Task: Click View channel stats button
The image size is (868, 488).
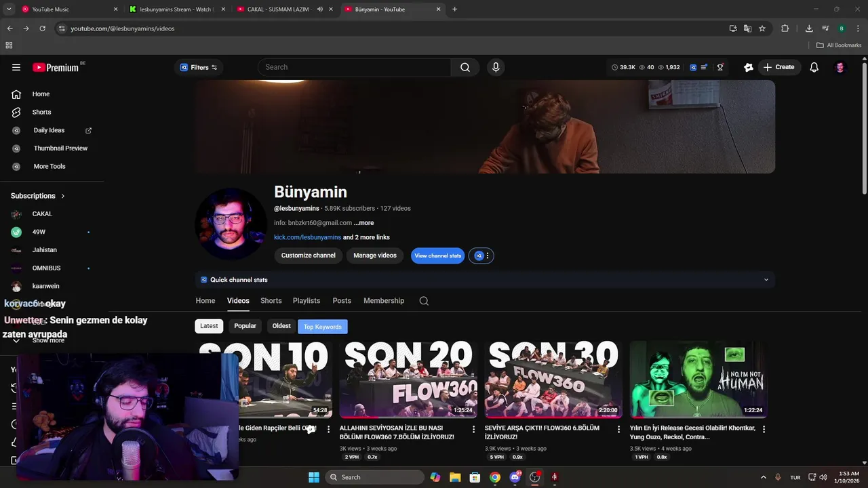Action: pos(437,256)
